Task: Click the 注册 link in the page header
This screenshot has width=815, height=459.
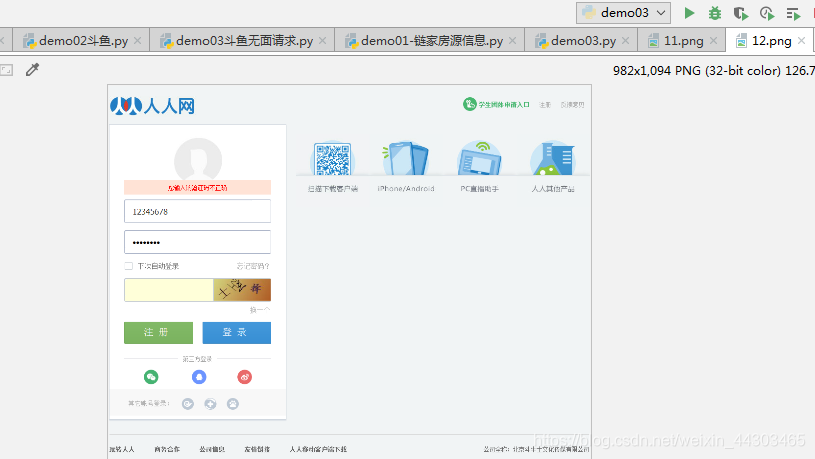Action: pyautogui.click(x=545, y=105)
